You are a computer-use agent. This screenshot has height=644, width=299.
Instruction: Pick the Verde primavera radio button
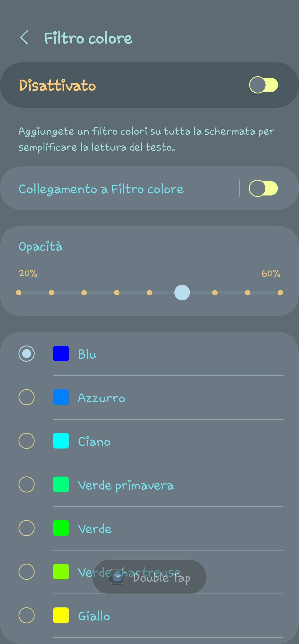click(x=27, y=484)
